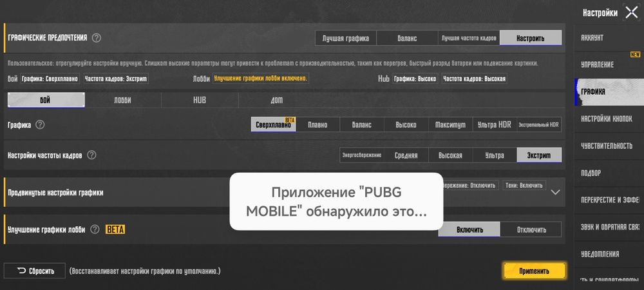This screenshot has height=290, width=644.
Task: Set graphics quality row option Баланс
Action: tap(362, 125)
